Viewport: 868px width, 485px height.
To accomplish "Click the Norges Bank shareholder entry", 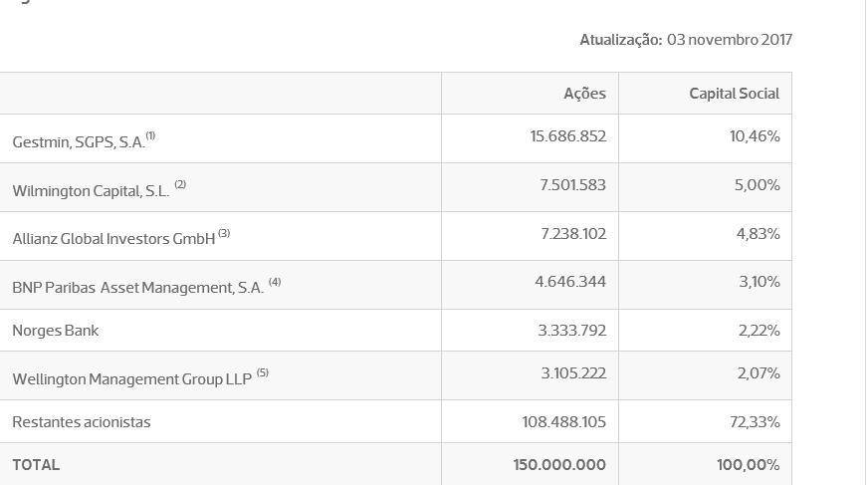I will (x=56, y=331).
